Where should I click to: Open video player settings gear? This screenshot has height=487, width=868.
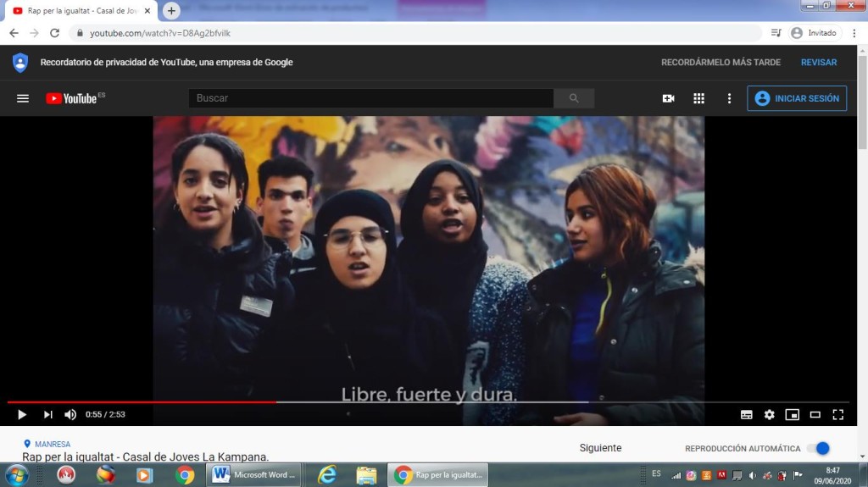tap(769, 414)
